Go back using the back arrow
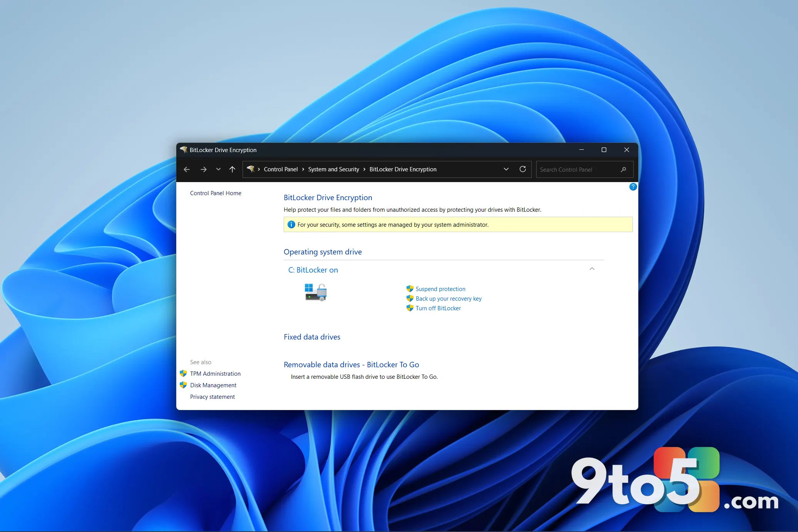The image size is (798, 532). pos(187,169)
